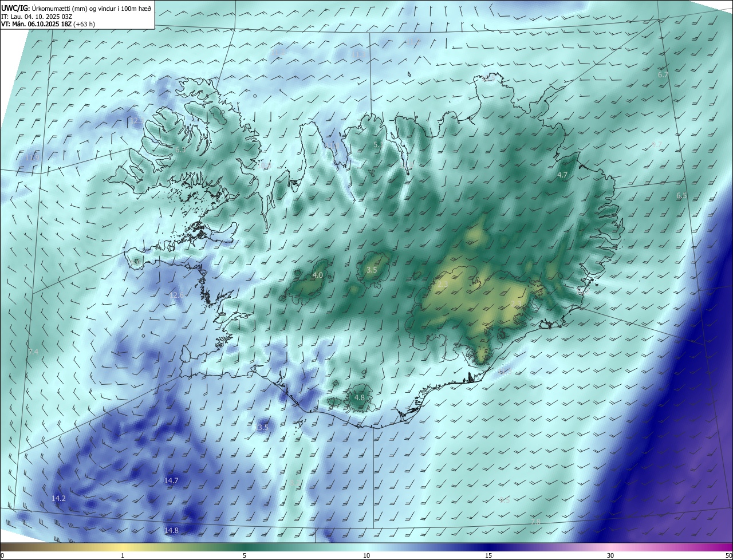Click the 7.4 value near the west edge
The image size is (733, 560).
click(x=33, y=352)
